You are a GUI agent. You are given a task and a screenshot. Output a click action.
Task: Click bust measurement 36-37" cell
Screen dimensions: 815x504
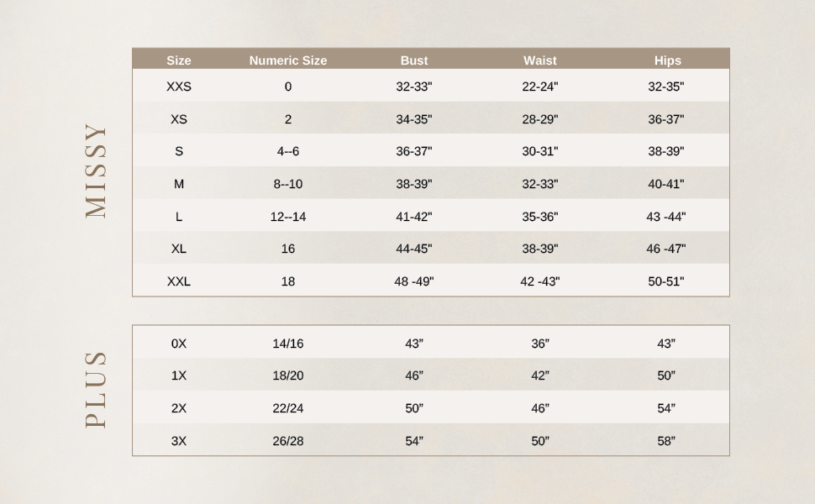click(x=414, y=151)
